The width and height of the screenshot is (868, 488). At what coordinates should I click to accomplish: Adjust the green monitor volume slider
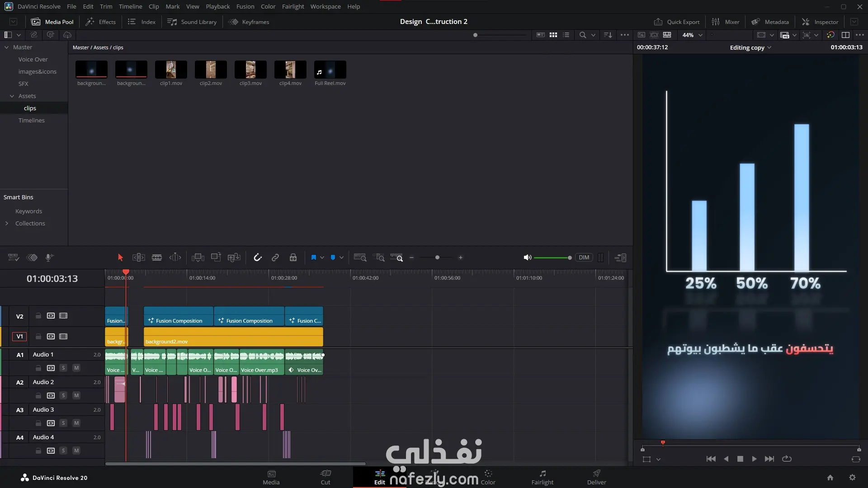(x=552, y=258)
